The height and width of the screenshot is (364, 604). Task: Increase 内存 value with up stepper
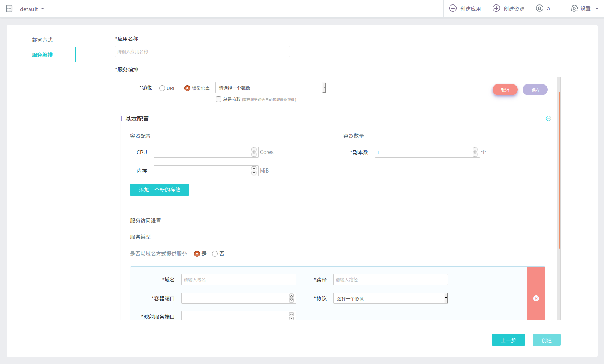point(254,168)
